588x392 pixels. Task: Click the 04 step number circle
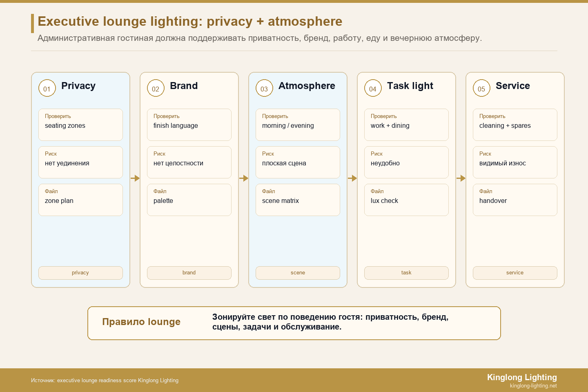[x=373, y=88]
